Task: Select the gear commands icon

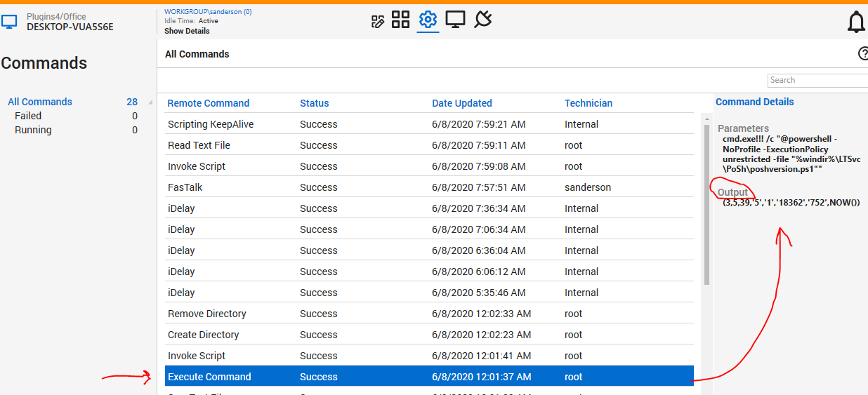Action: [428, 20]
